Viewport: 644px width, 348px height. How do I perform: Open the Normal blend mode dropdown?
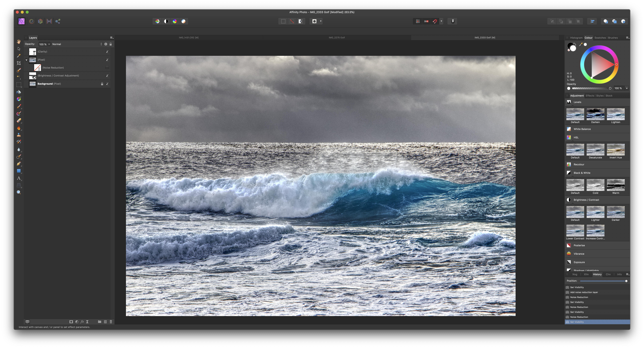tap(77, 44)
